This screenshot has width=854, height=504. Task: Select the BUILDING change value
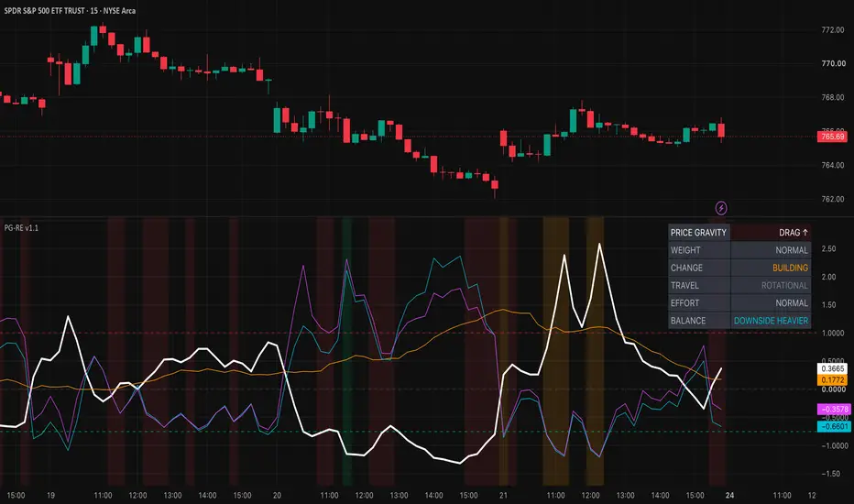[x=790, y=268]
